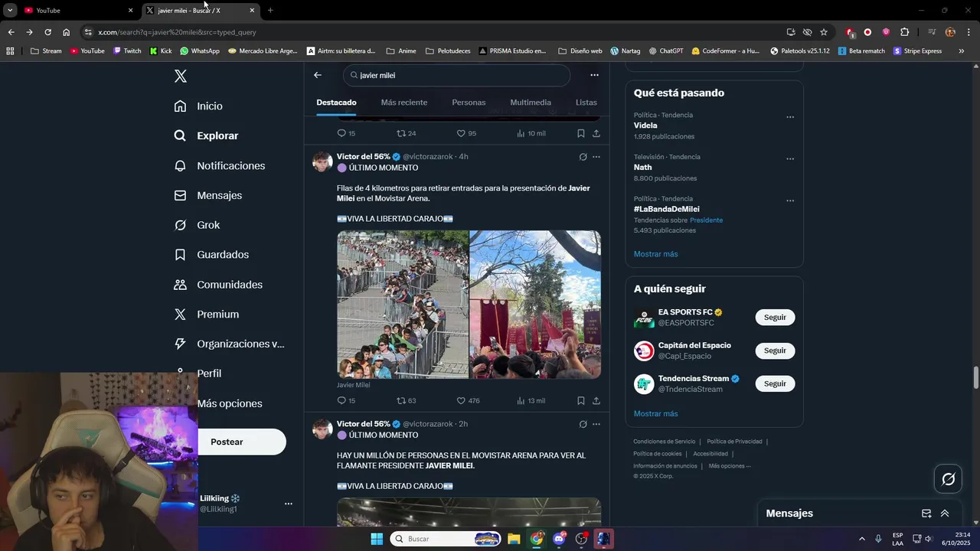This screenshot has width=980, height=551.
Task: Open the #LaBandaDeMilei trend
Action: 666,209
